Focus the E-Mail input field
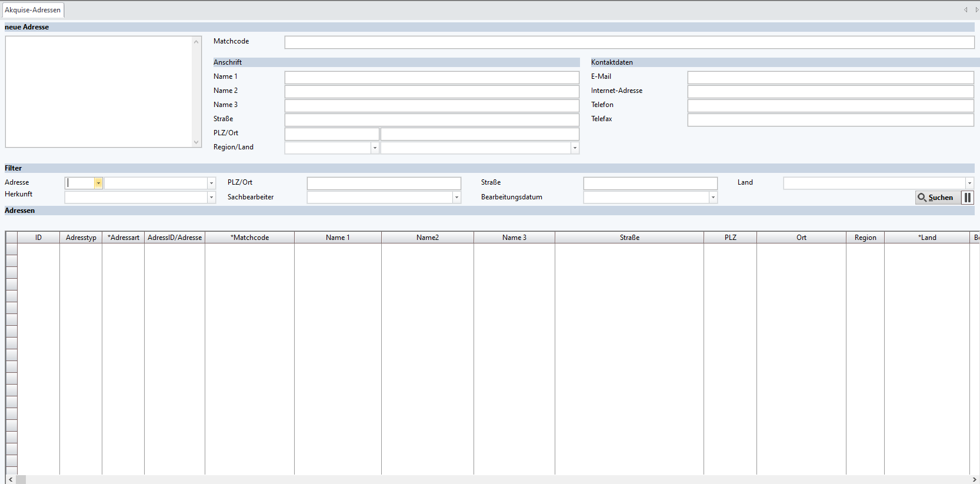Image resolution: width=980 pixels, height=484 pixels. point(830,78)
